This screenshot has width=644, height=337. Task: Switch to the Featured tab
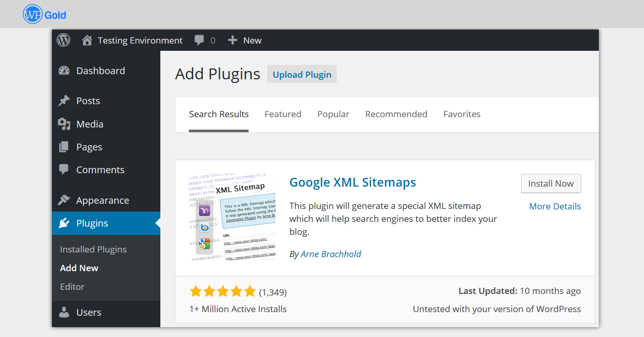click(x=283, y=114)
